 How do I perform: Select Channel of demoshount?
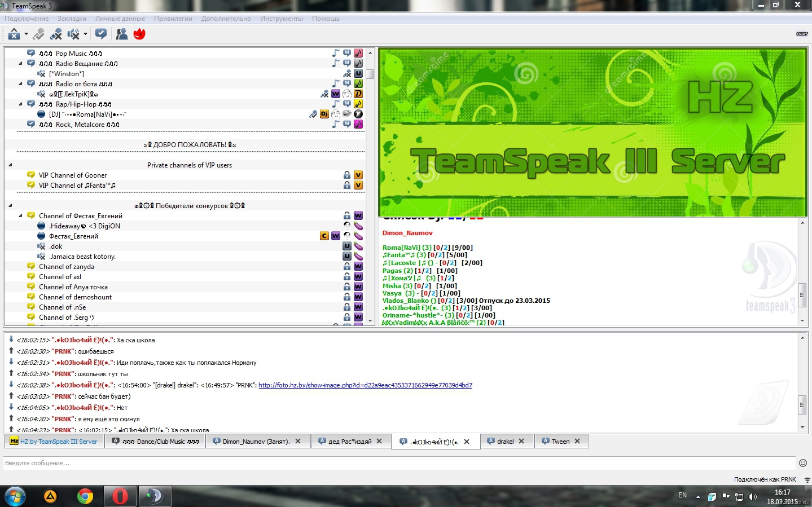[x=75, y=297]
